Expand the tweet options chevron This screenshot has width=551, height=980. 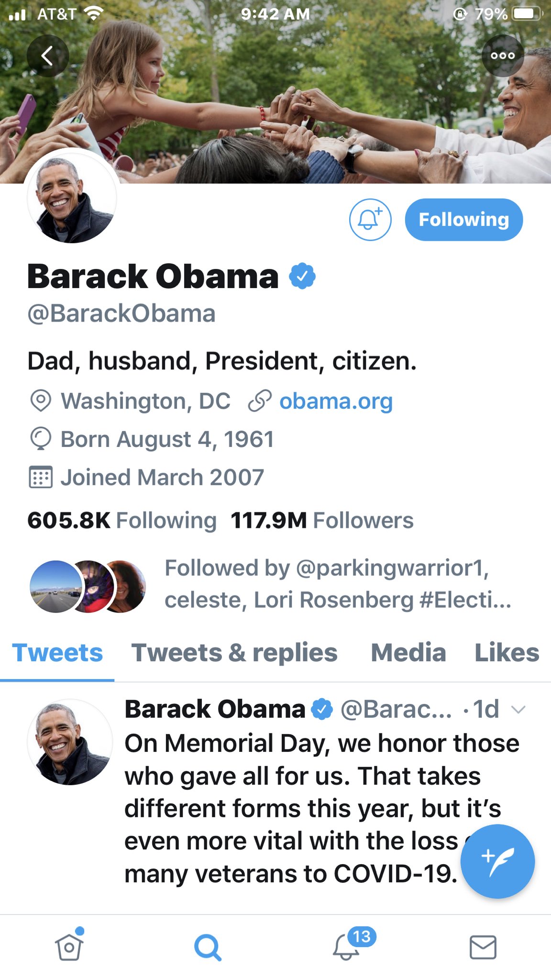pyautogui.click(x=518, y=710)
